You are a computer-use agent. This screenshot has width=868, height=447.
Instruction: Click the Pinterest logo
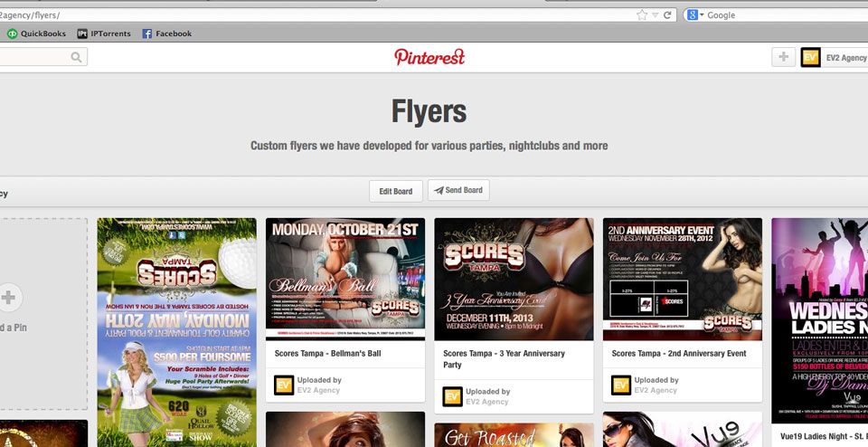[x=429, y=57]
